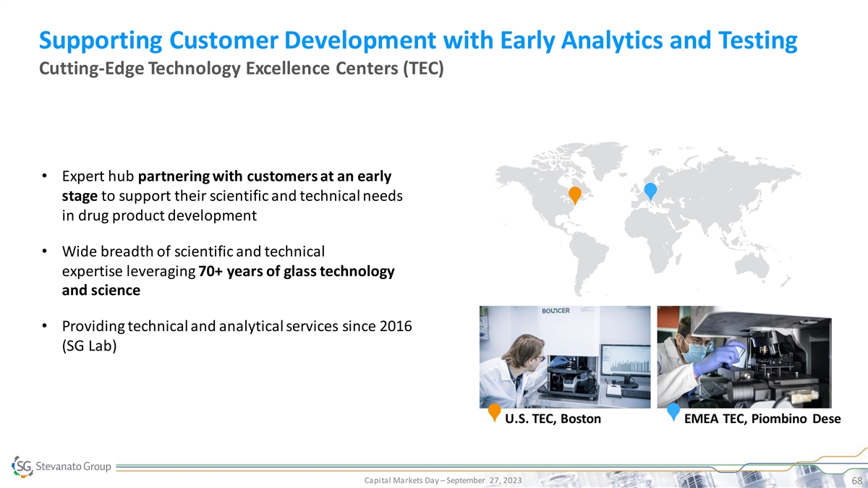
Task: Select the blue pin beside EMEA TEC label
Action: [x=673, y=411]
